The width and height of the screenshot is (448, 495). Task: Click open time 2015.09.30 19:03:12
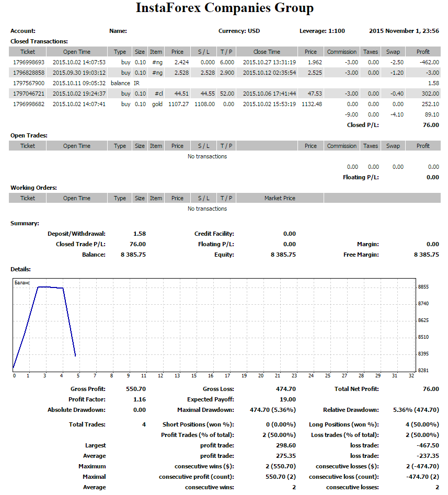(79, 73)
